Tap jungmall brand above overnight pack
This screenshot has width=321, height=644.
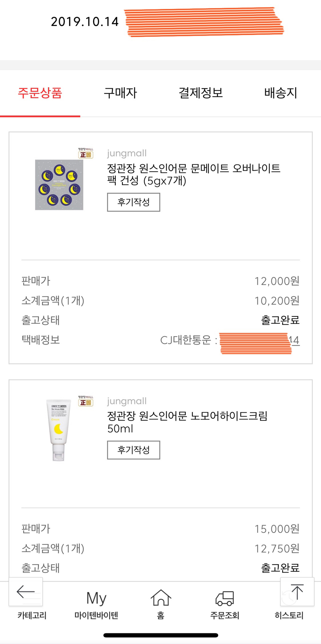[x=127, y=153]
